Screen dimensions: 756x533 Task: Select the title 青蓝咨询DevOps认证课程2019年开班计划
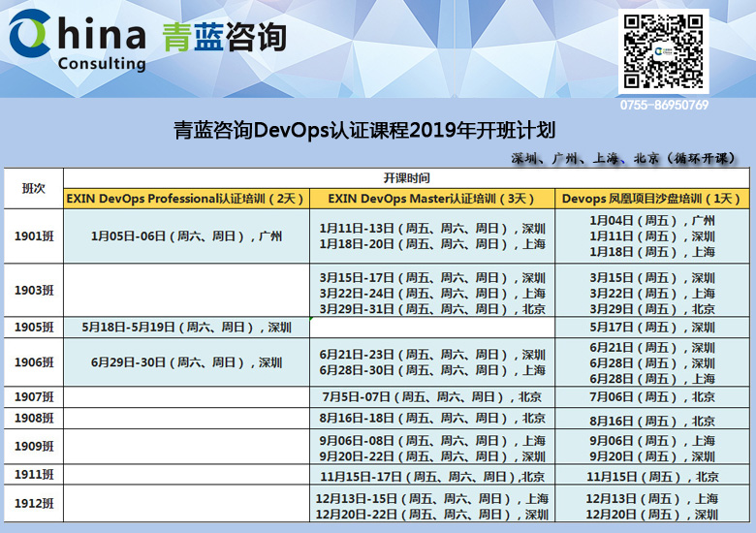click(x=364, y=131)
